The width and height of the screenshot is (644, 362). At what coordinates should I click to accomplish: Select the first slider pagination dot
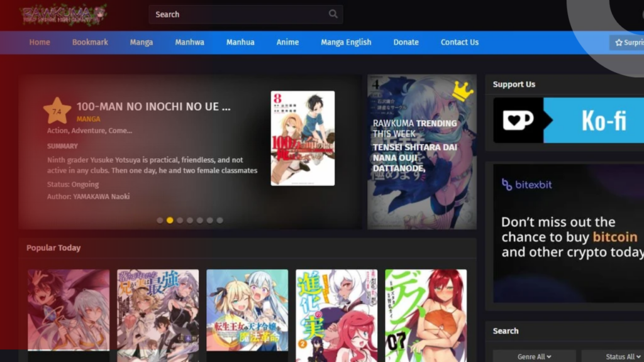coord(160,221)
